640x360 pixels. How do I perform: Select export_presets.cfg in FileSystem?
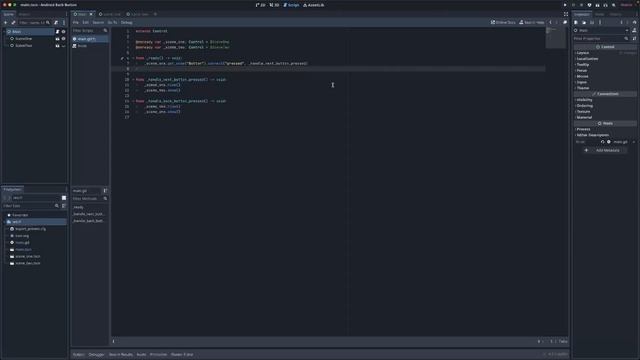(x=30, y=229)
